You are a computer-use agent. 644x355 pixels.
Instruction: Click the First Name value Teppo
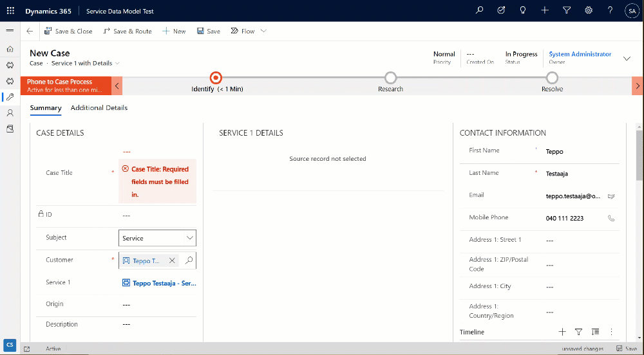coord(554,152)
